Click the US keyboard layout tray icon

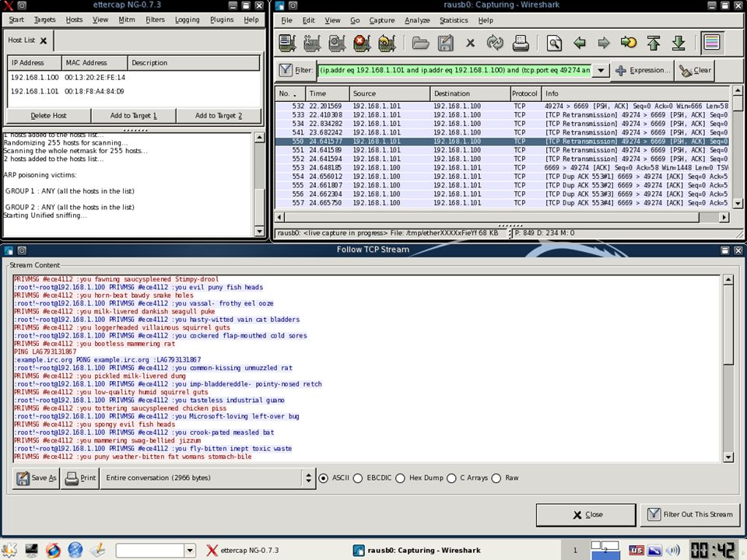coord(636,551)
